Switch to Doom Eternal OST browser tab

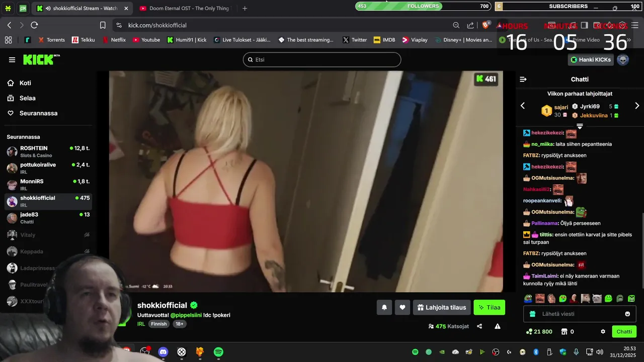pos(184,9)
